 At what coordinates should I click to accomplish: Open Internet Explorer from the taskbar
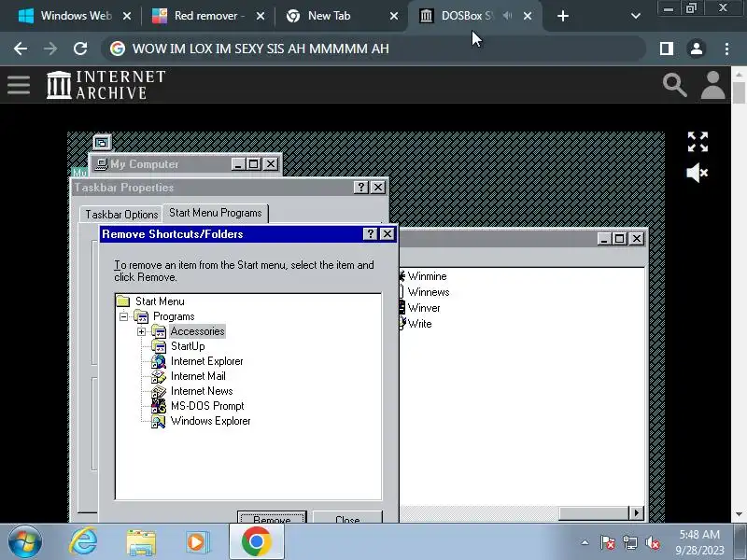coord(83,541)
